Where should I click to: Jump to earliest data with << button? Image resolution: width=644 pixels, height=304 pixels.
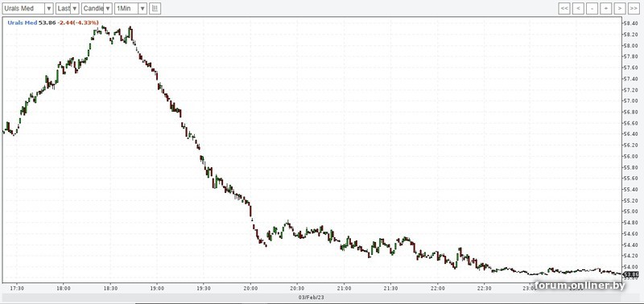pos(564,8)
